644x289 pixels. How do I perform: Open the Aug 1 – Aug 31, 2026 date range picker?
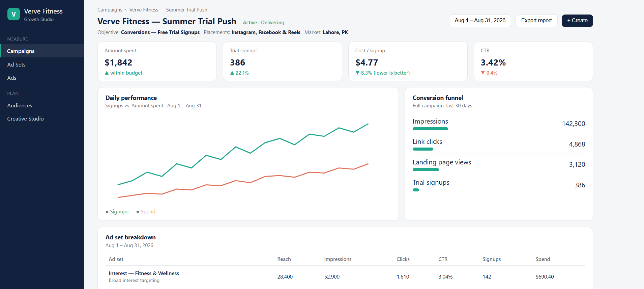point(480,21)
